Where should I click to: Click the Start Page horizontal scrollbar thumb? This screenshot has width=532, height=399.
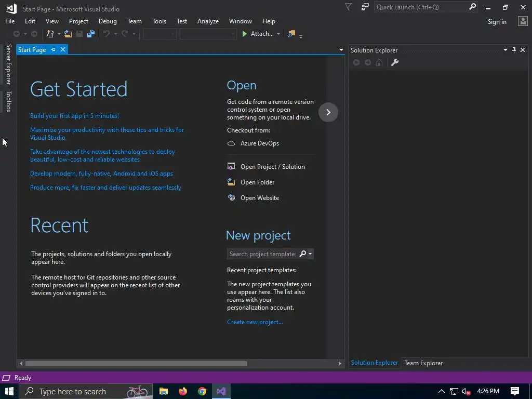click(136, 363)
